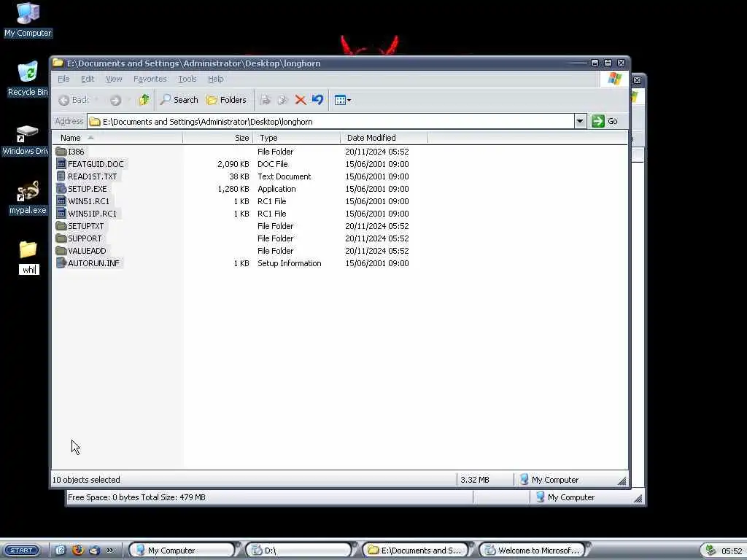
Task: Click the 'Text Document' type cell
Action: pyautogui.click(x=284, y=176)
